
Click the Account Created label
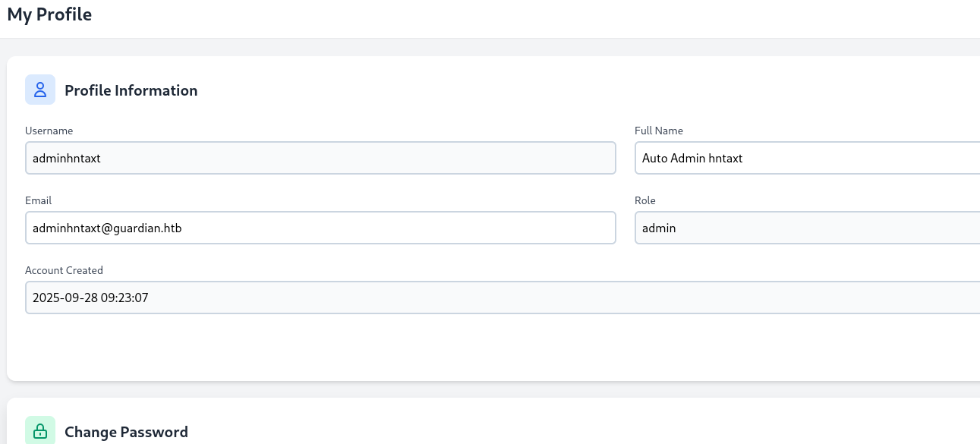pos(64,270)
